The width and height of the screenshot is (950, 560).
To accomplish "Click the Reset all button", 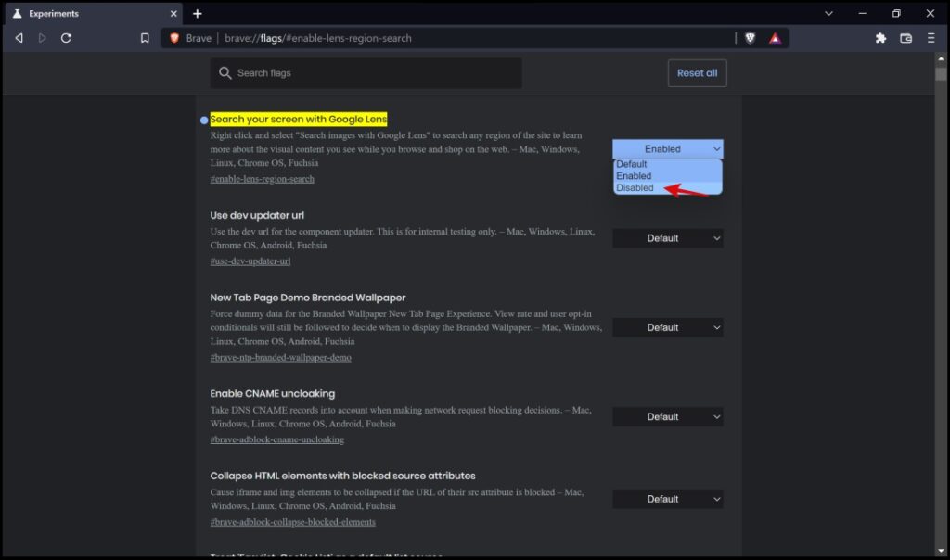I will [698, 73].
